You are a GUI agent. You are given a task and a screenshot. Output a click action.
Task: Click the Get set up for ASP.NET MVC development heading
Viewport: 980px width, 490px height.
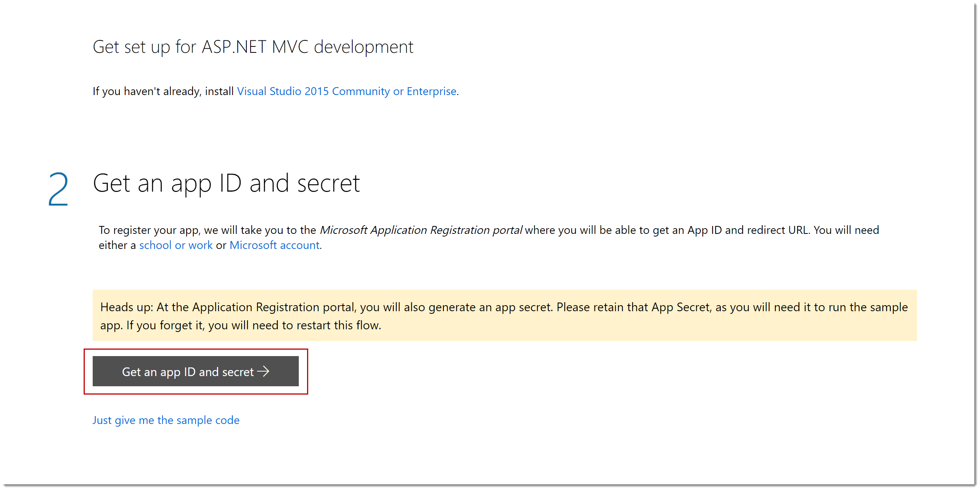[252, 47]
